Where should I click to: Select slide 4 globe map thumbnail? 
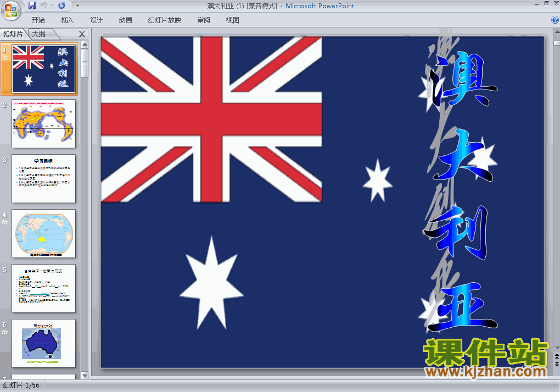coord(43,233)
